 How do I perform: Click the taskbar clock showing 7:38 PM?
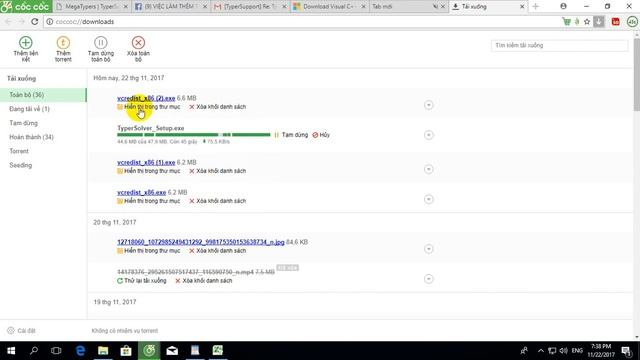pos(601,351)
